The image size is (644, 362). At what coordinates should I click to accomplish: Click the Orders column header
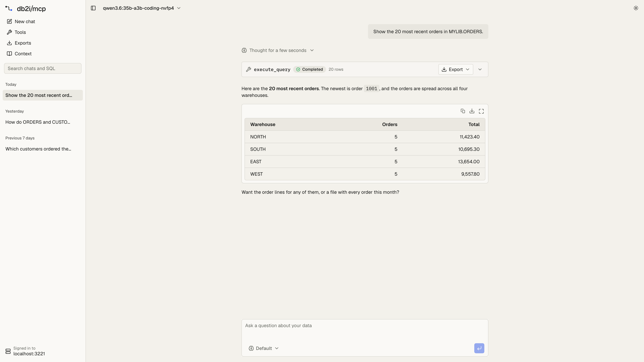coord(389,124)
